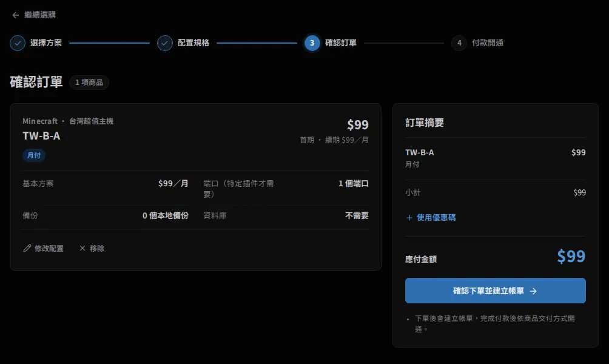Click the TW-B-A product title in the order card
Image resolution: width=609 pixels, height=364 pixels.
click(x=41, y=136)
